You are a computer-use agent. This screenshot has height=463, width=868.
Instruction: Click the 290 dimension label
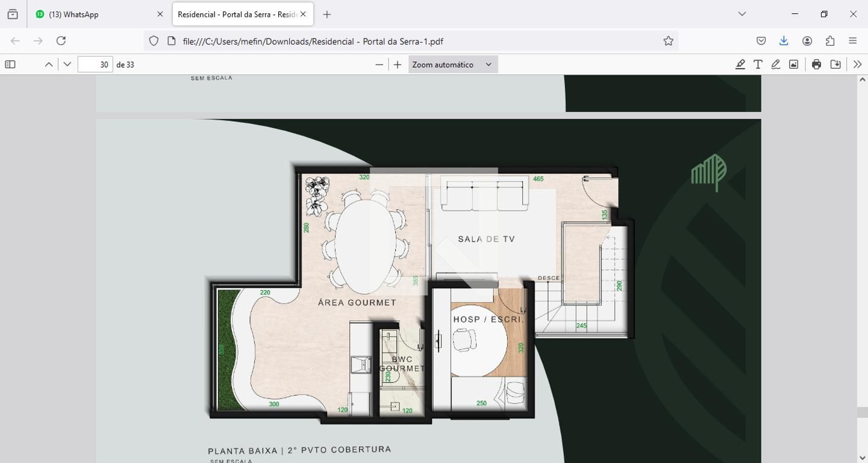coord(619,286)
